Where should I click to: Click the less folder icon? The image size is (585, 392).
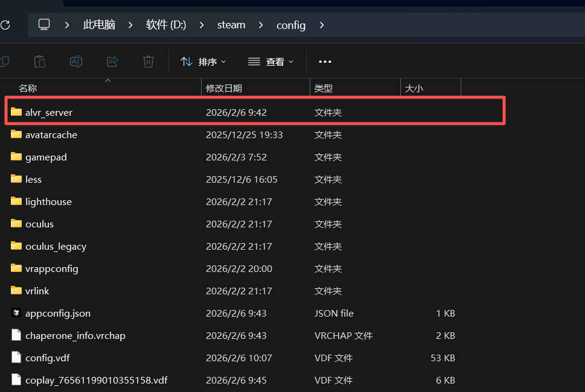[16, 179]
